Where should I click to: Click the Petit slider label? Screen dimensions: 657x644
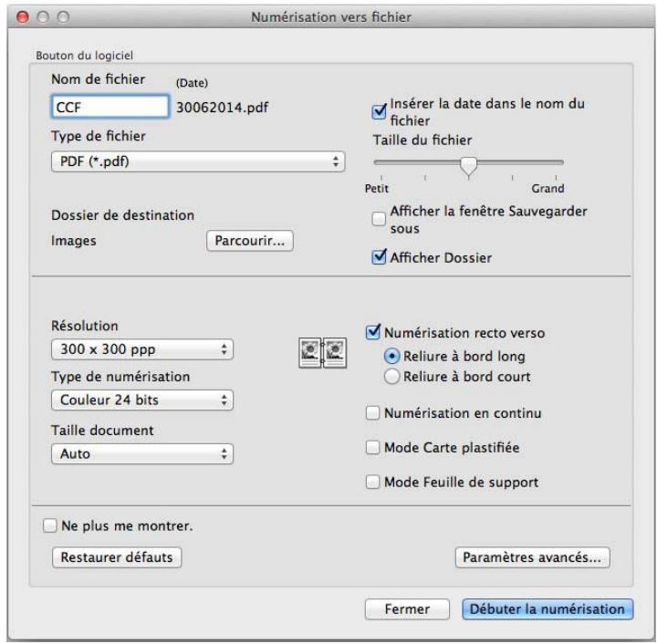tap(377, 189)
